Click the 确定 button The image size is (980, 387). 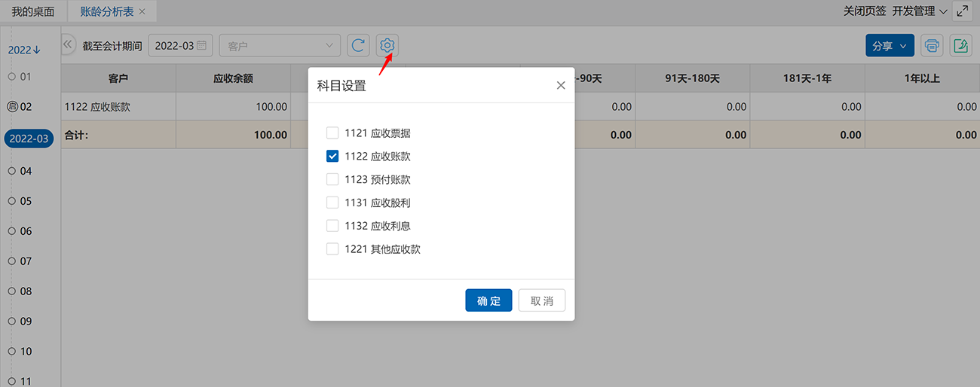pyautogui.click(x=488, y=300)
